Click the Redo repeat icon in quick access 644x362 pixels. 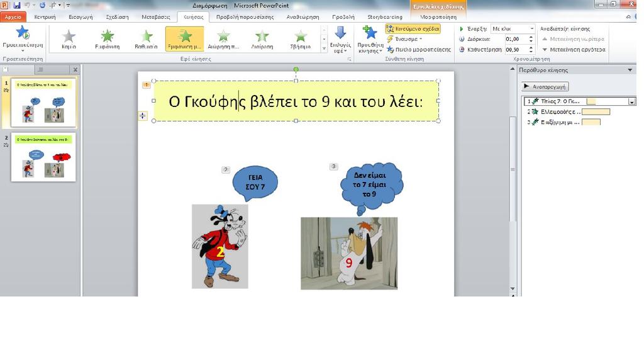(x=42, y=5)
